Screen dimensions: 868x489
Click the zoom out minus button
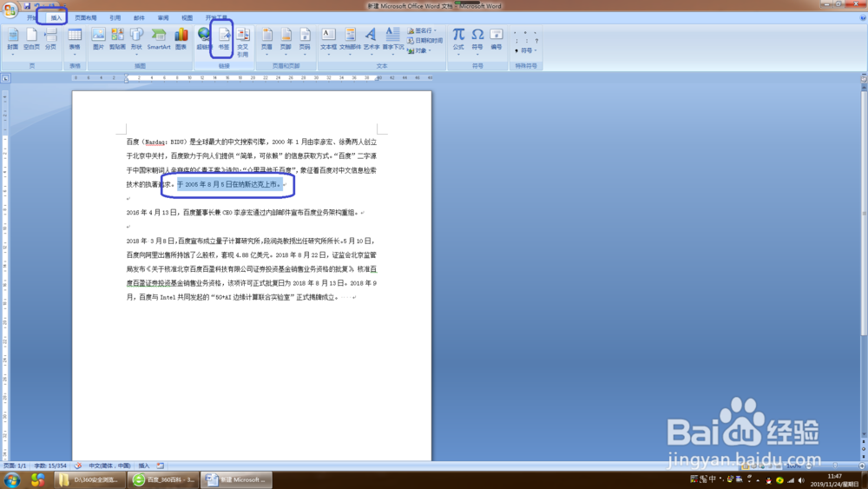[x=809, y=466]
